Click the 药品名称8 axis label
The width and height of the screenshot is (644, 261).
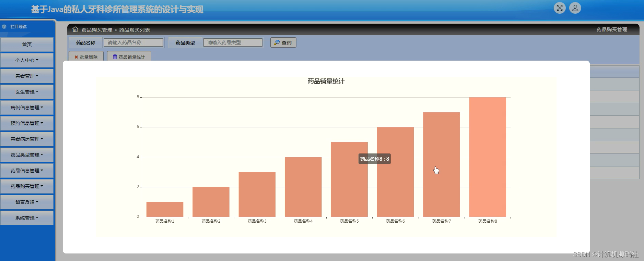click(488, 221)
